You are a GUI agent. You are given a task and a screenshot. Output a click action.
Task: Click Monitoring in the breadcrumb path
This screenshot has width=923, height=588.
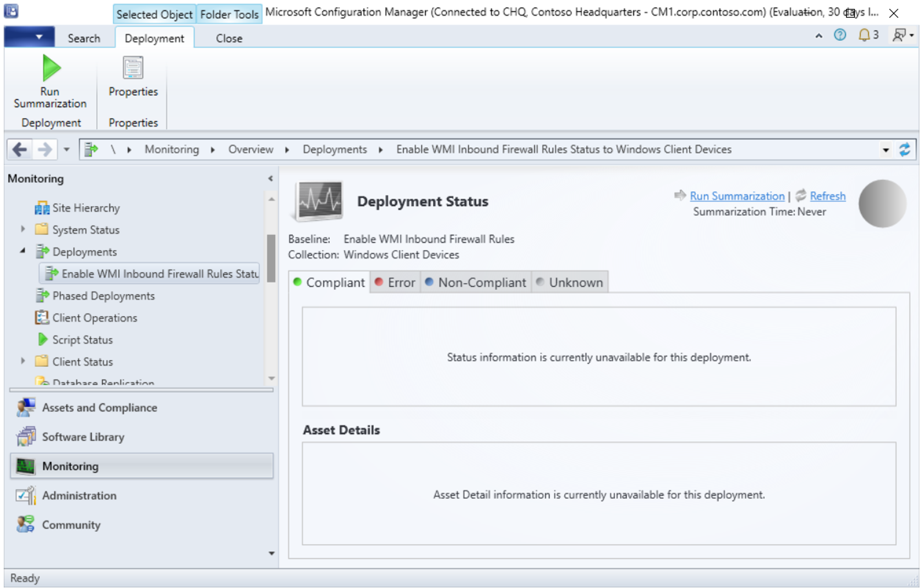172,149
